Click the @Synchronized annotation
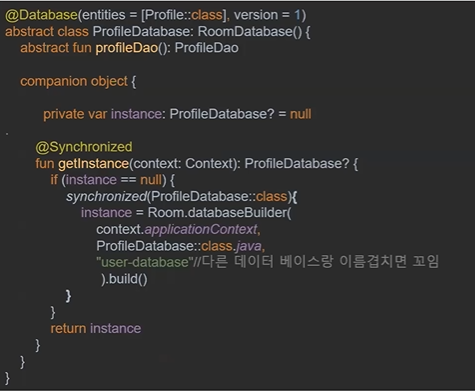This screenshot has height=391, width=475. [x=84, y=147]
